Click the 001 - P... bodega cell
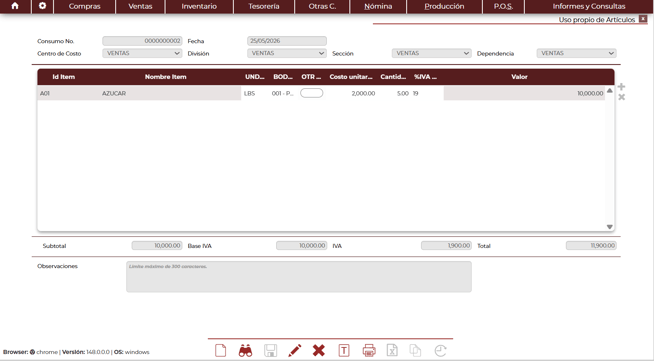The image size is (654, 361). coord(282,93)
